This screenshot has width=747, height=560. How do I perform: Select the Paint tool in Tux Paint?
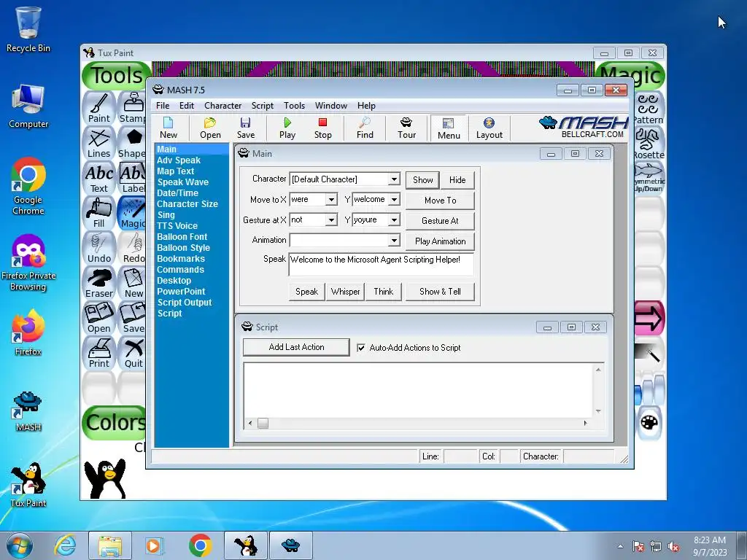tap(98, 108)
